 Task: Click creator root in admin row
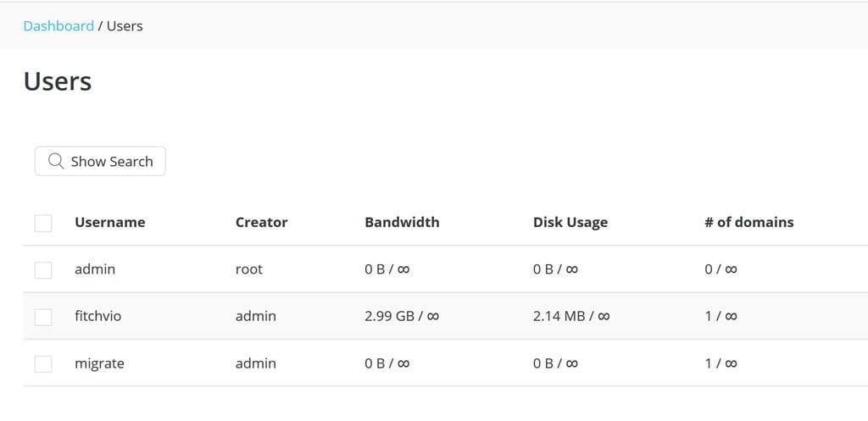pyautogui.click(x=249, y=269)
